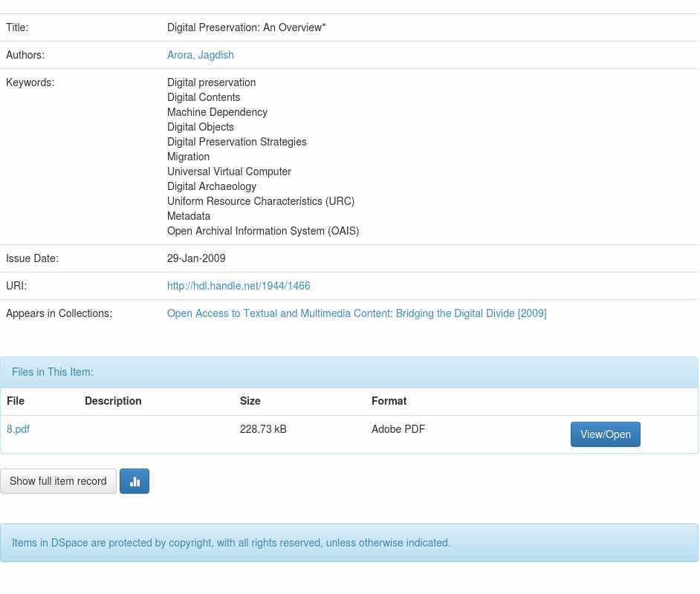Image resolution: width=700 pixels, height=594 pixels.
Task: Download the 8.pdf file link
Action: tap(18, 429)
